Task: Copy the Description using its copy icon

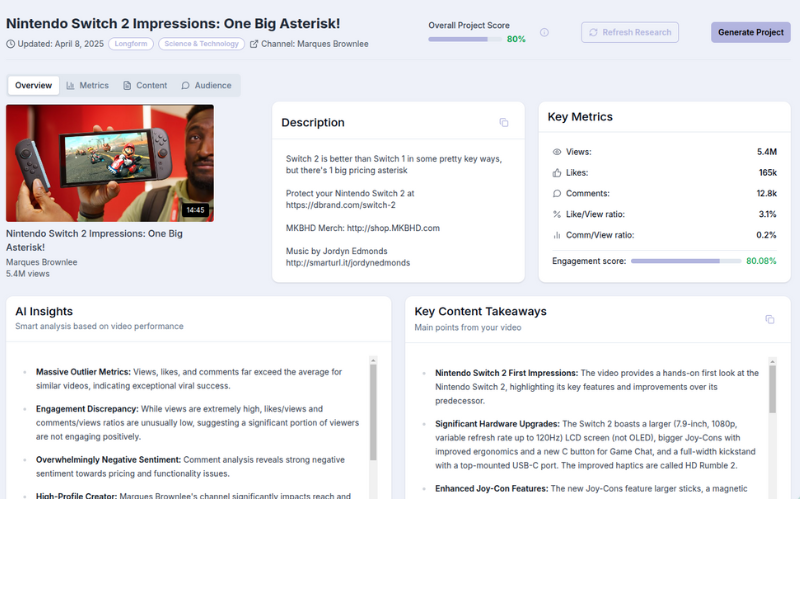Action: 504,122
